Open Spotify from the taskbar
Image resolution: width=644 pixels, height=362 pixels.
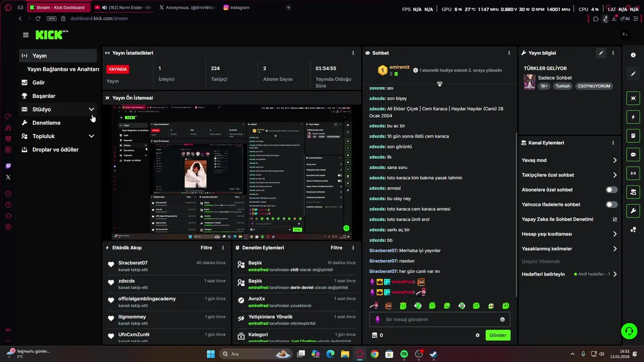tap(404, 354)
